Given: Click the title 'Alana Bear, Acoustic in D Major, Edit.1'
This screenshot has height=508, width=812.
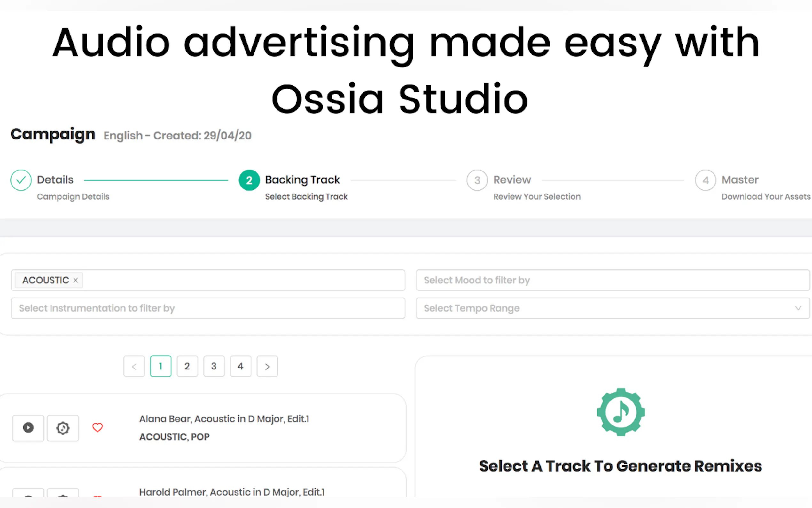Looking at the screenshot, I should [224, 419].
